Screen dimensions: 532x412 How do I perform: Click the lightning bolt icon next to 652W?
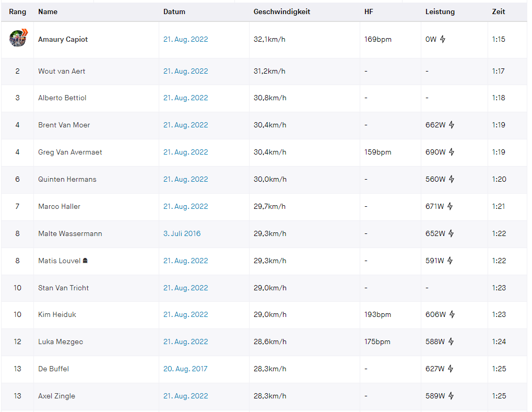tap(451, 233)
